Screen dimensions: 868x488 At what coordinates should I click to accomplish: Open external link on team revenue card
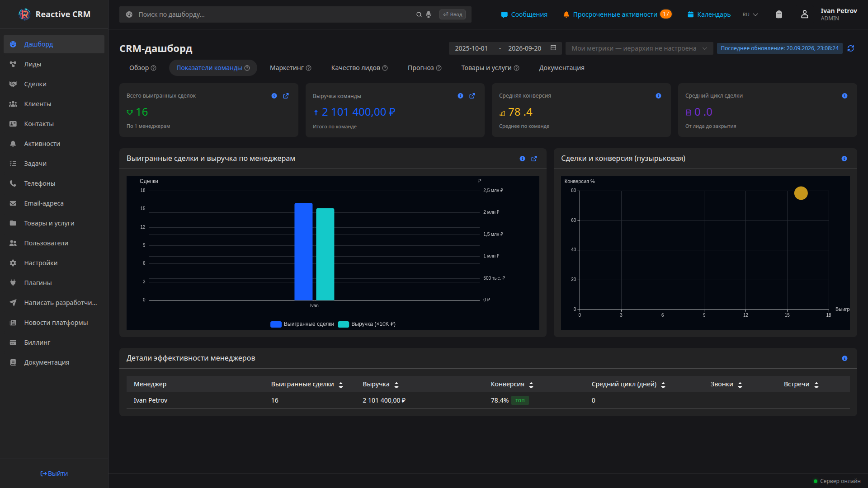pos(472,96)
